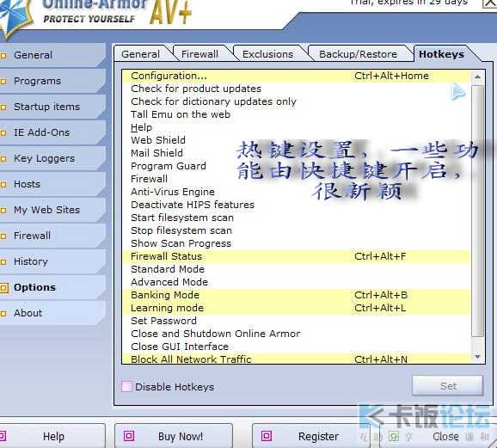Select the Standard Mode row

297,269
